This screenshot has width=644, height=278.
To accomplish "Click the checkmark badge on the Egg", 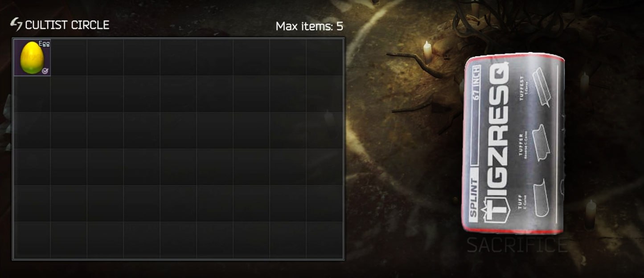I will coord(45,71).
